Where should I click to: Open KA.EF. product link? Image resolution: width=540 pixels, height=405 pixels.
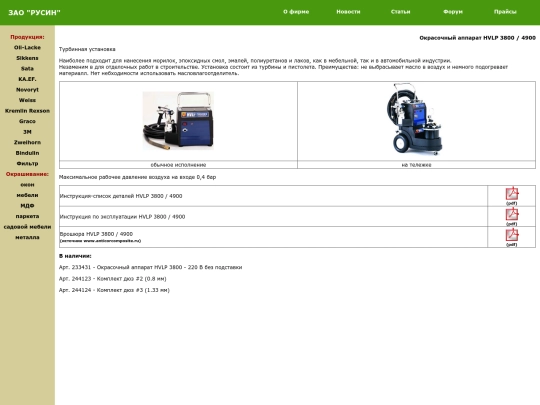coord(27,79)
